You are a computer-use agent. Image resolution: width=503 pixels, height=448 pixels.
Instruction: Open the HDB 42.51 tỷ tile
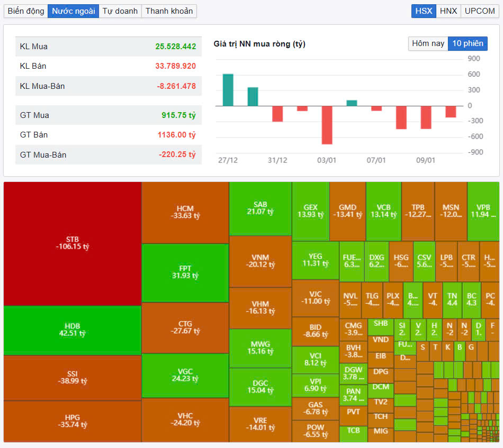click(73, 330)
